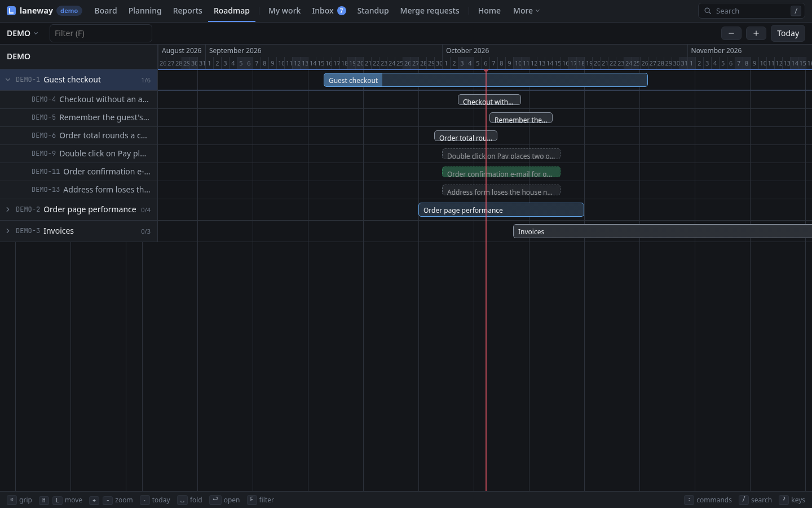The image size is (812, 508).
Task: Select DEMO-13 Address form loses row
Action: (x=79, y=190)
